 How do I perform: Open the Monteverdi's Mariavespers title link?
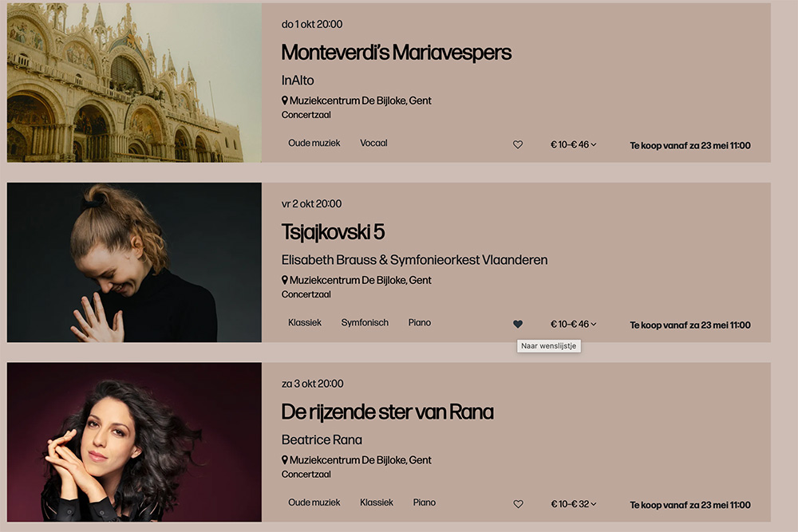click(x=396, y=53)
